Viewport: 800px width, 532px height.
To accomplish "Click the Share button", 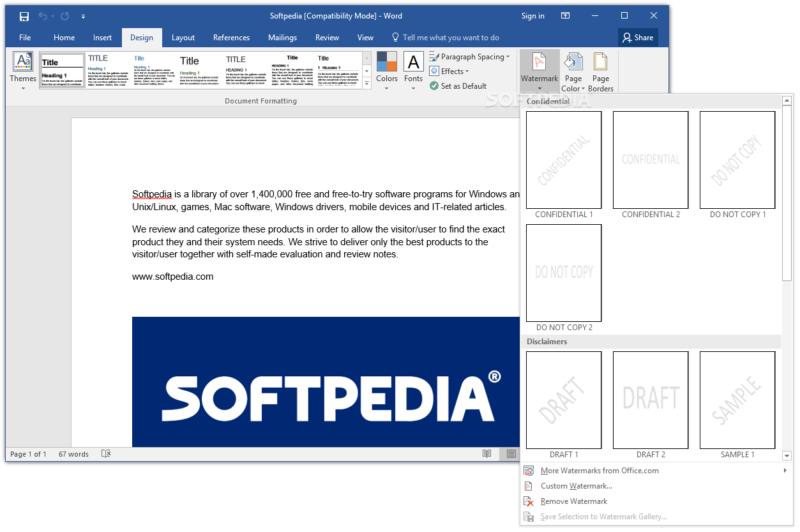I will (638, 38).
